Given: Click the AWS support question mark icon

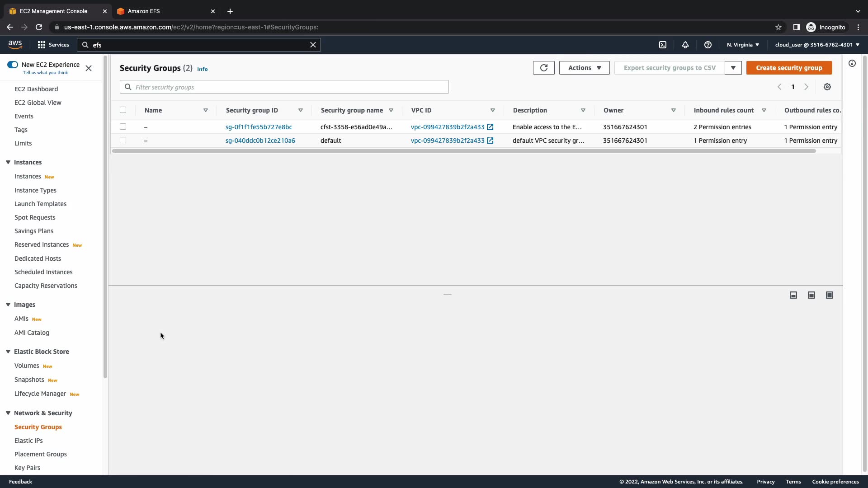Looking at the screenshot, I should [x=708, y=45].
